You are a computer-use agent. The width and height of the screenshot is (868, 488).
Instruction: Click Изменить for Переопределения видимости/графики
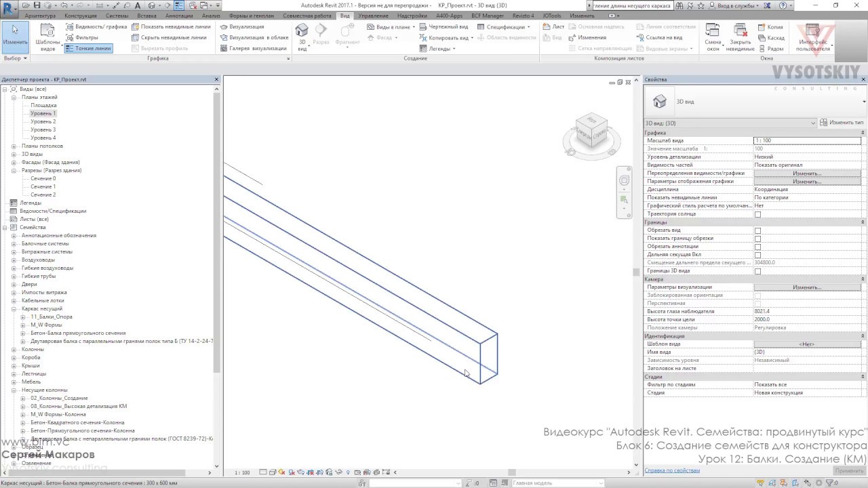click(807, 174)
